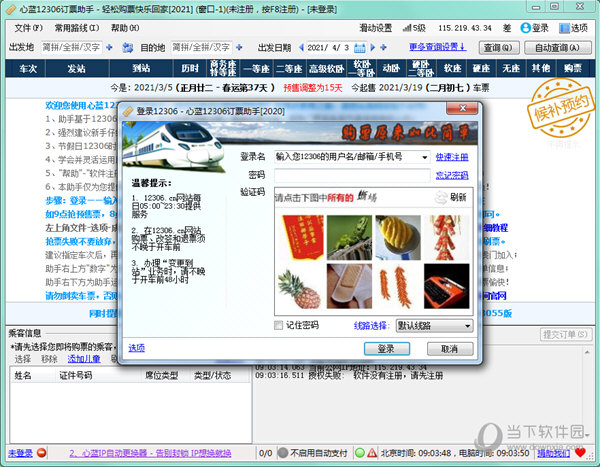Click the green status circle icon

(x=360, y=453)
